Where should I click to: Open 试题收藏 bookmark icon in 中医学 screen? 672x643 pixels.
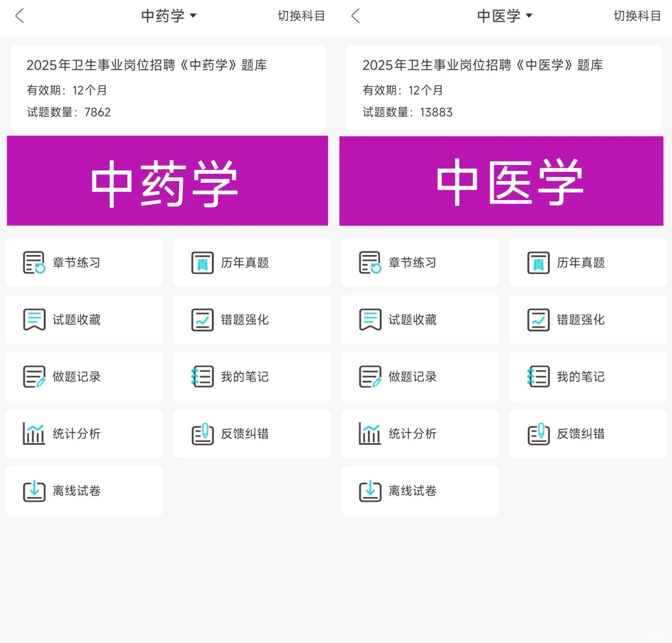pyautogui.click(x=370, y=320)
